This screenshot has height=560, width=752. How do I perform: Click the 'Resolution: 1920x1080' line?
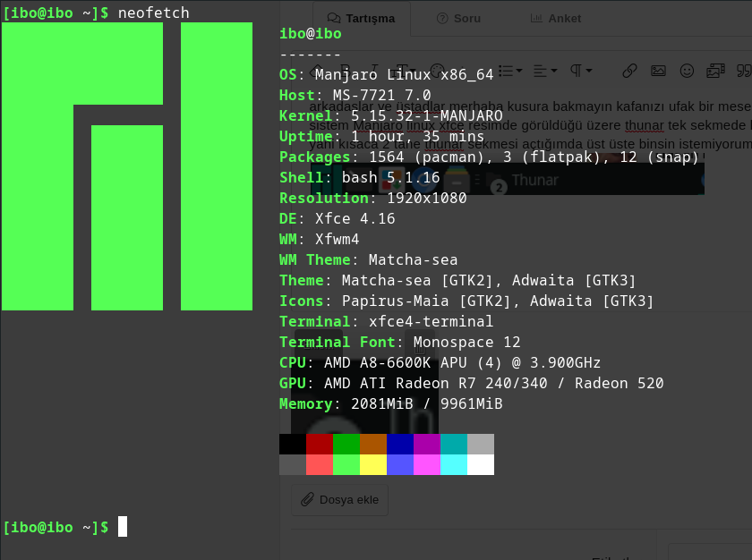pyautogui.click(x=373, y=199)
